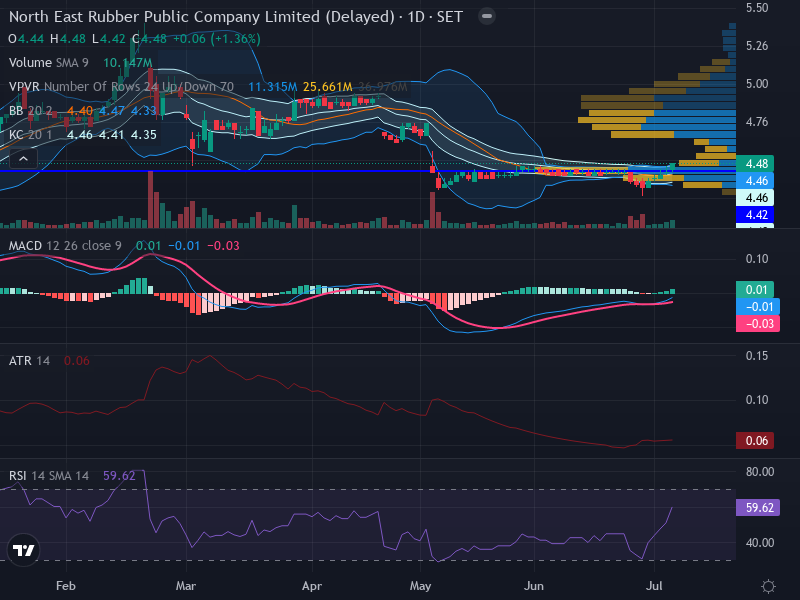The height and width of the screenshot is (600, 800).
Task: Click the TradingView logo icon
Action: [x=23, y=550]
